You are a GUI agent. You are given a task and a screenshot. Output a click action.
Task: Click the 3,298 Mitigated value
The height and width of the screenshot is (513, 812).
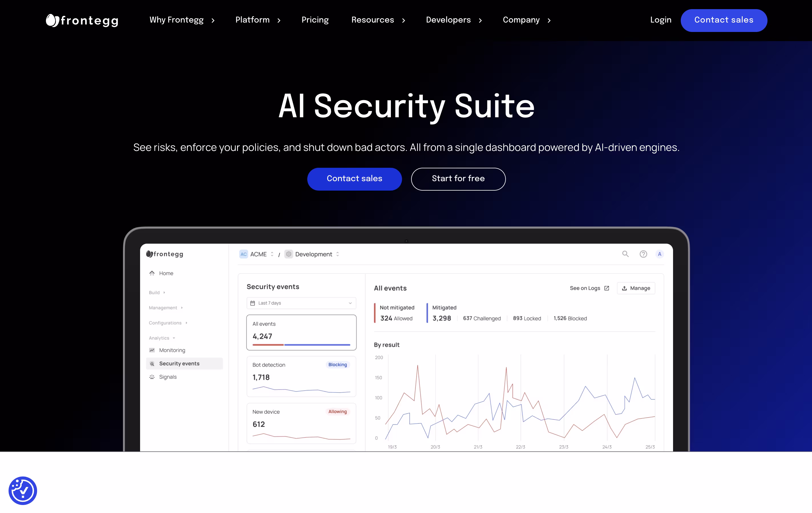pos(441,318)
